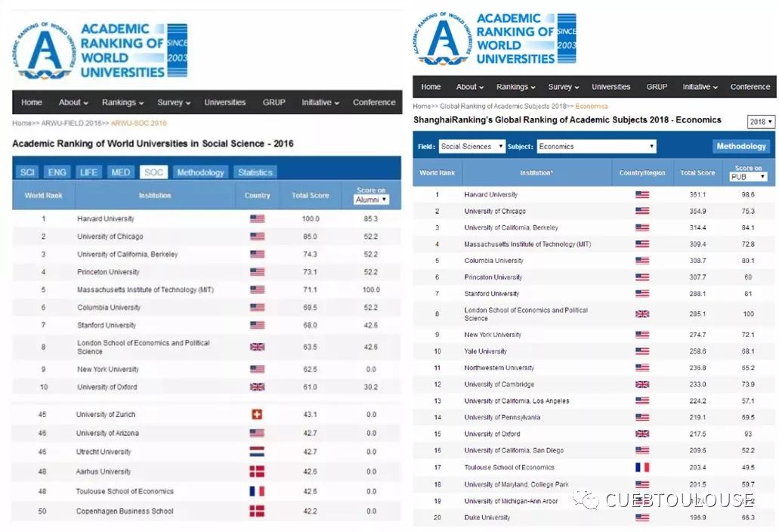Select the MED tab
This screenshot has height=532, width=779.
pyautogui.click(x=121, y=172)
